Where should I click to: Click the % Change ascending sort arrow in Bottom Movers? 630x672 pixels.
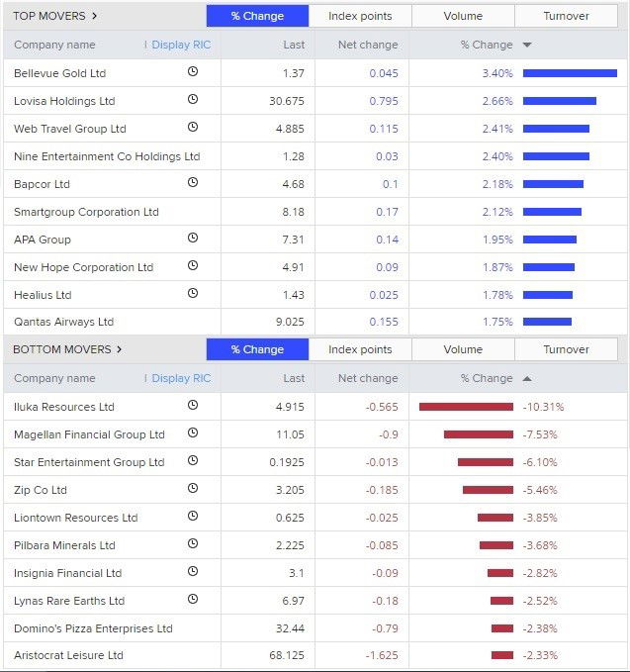[527, 378]
